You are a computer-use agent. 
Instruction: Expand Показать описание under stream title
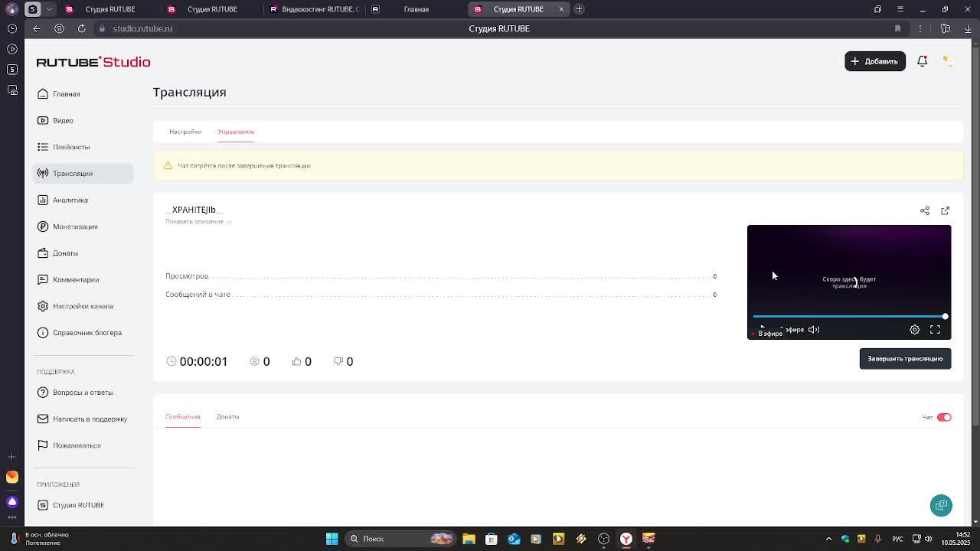pos(198,221)
